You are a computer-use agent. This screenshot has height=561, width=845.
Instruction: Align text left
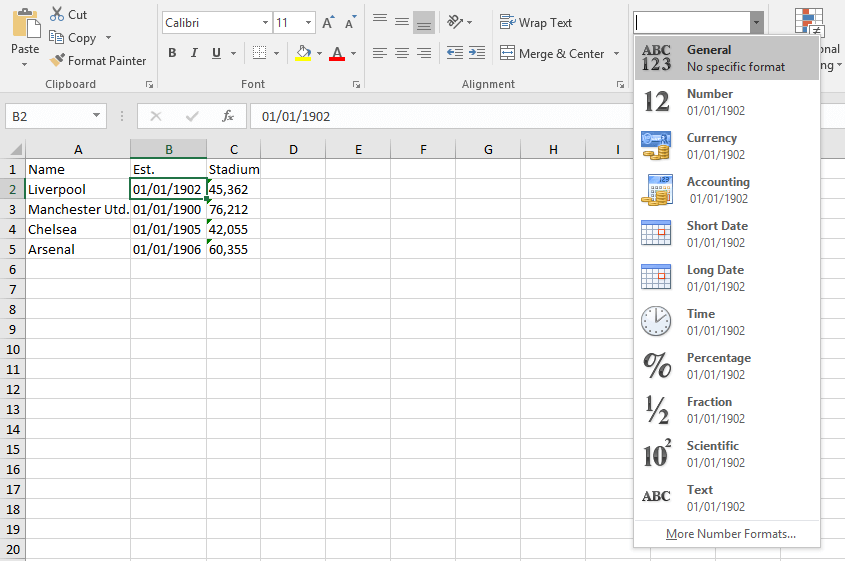[x=380, y=53]
